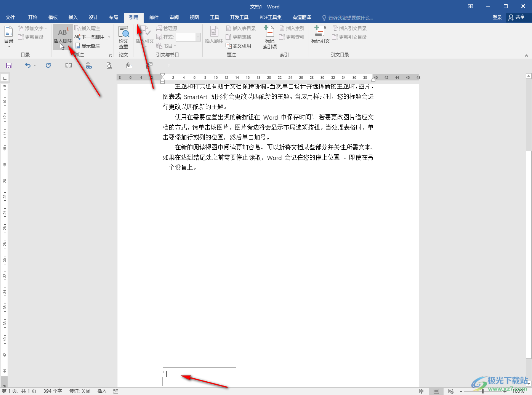The image size is (532, 395).
Task: Switch to Insert (插入) tab
Action: click(x=73, y=18)
